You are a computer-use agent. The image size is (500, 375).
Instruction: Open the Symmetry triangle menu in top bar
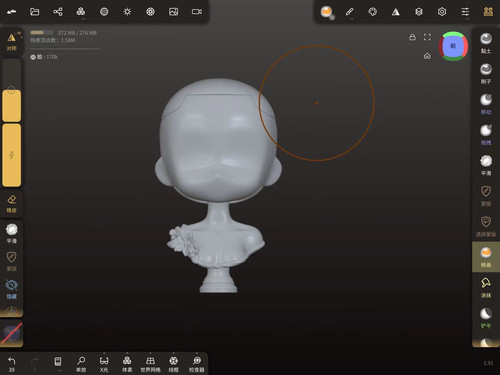(396, 12)
